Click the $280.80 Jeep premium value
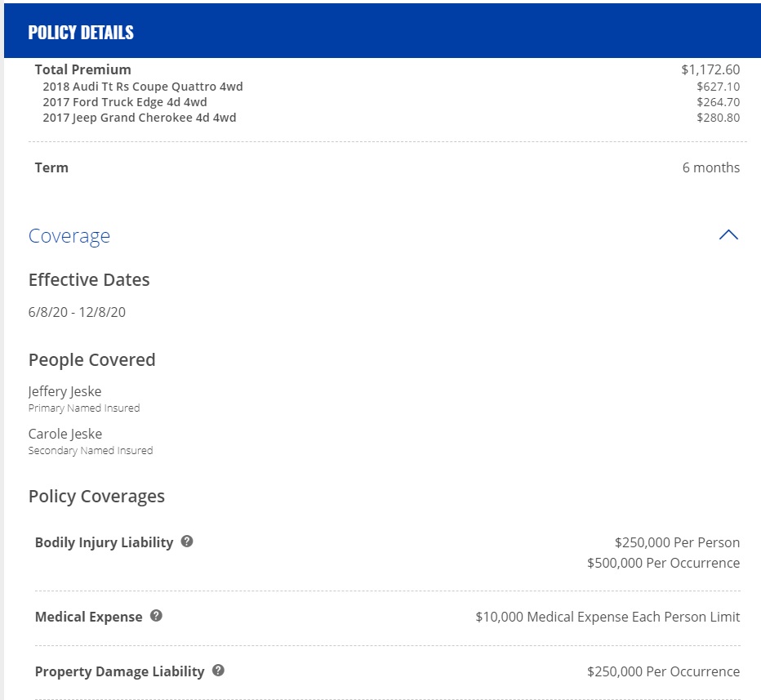The image size is (761, 700). pos(719,118)
